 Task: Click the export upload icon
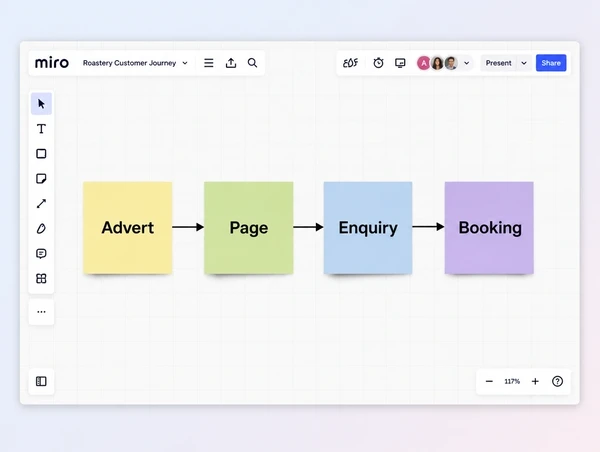(231, 63)
